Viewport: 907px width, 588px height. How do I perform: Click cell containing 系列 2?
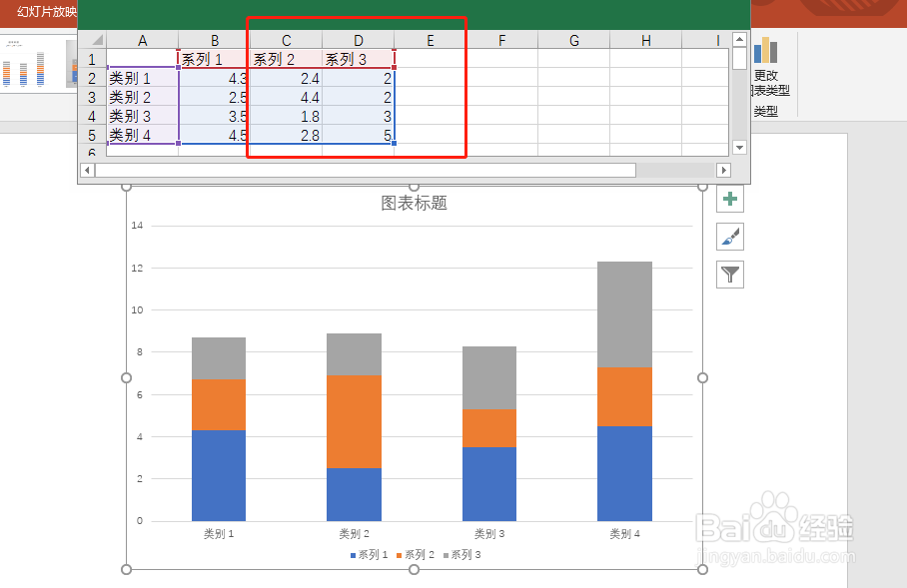click(x=287, y=59)
